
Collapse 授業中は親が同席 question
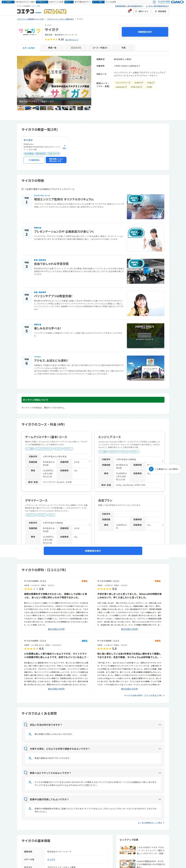(93, 799)
